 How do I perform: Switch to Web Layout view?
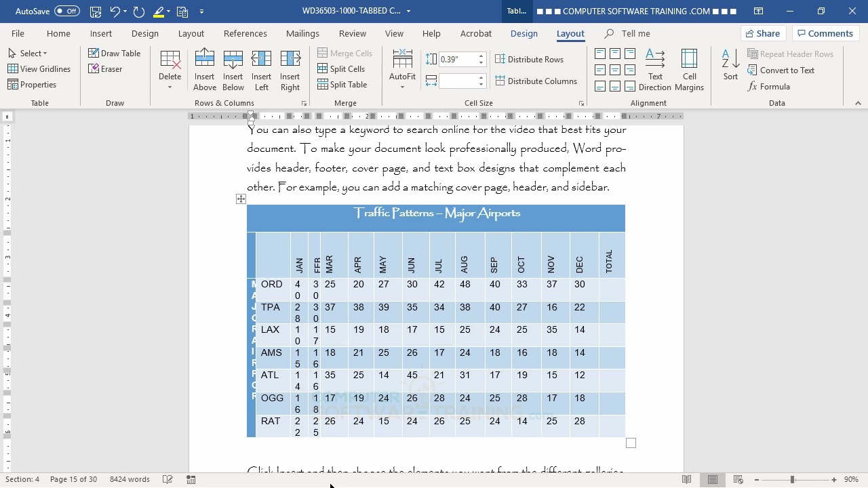pos(738,479)
